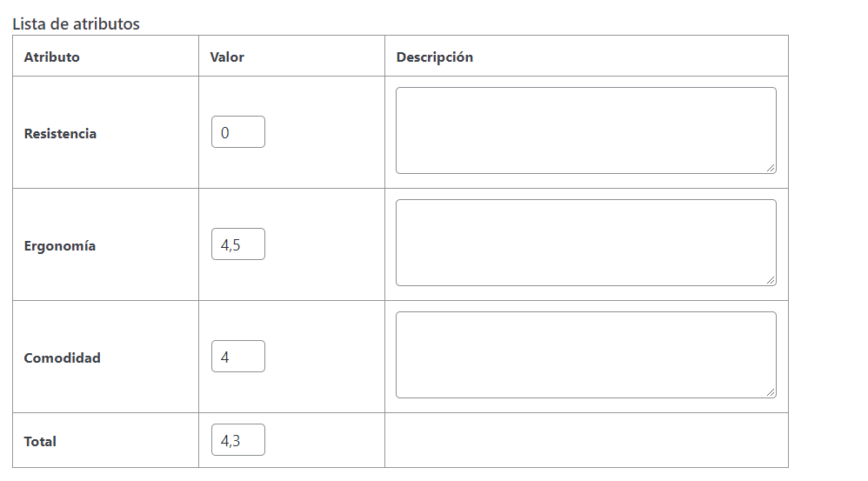Place cursor in Comodidad description textarea
The height and width of the screenshot is (481, 868).
point(585,355)
